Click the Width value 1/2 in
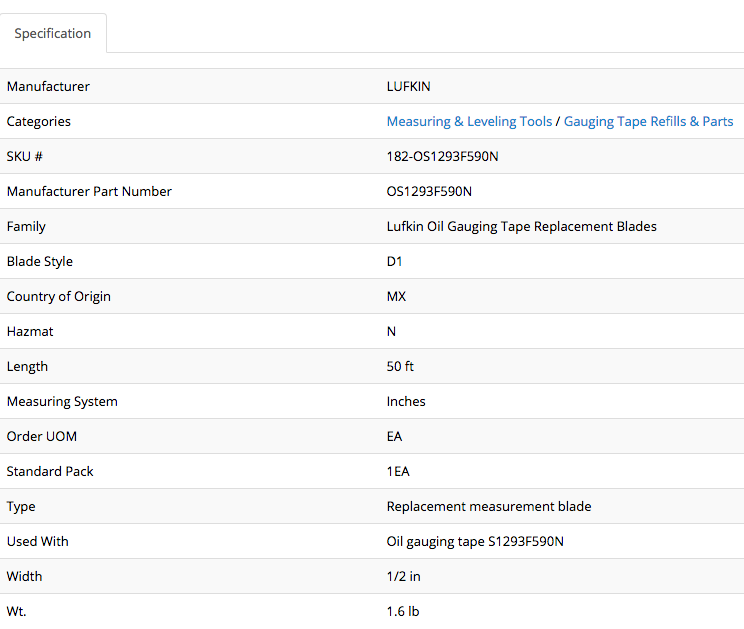The height and width of the screenshot is (629, 744). [x=404, y=576]
